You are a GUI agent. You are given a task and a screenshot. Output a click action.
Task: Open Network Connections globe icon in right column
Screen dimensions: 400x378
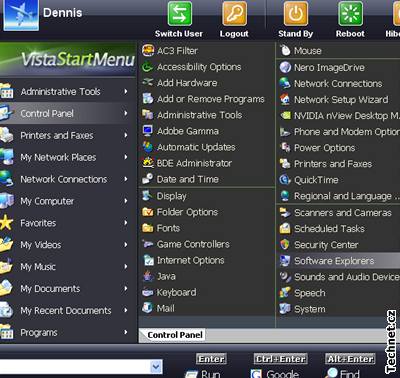coord(285,83)
